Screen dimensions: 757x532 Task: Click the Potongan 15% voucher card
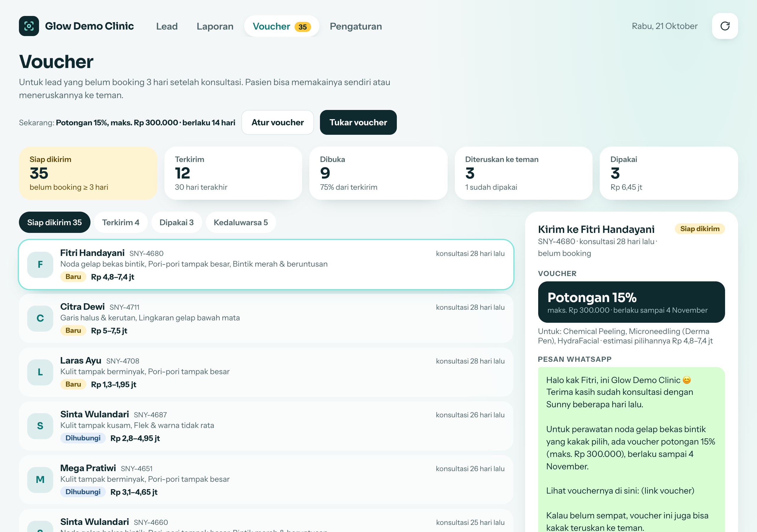coord(631,302)
